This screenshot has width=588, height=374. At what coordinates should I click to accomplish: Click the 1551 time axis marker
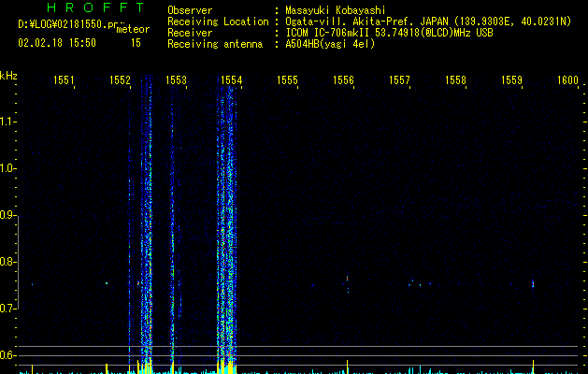click(x=64, y=80)
